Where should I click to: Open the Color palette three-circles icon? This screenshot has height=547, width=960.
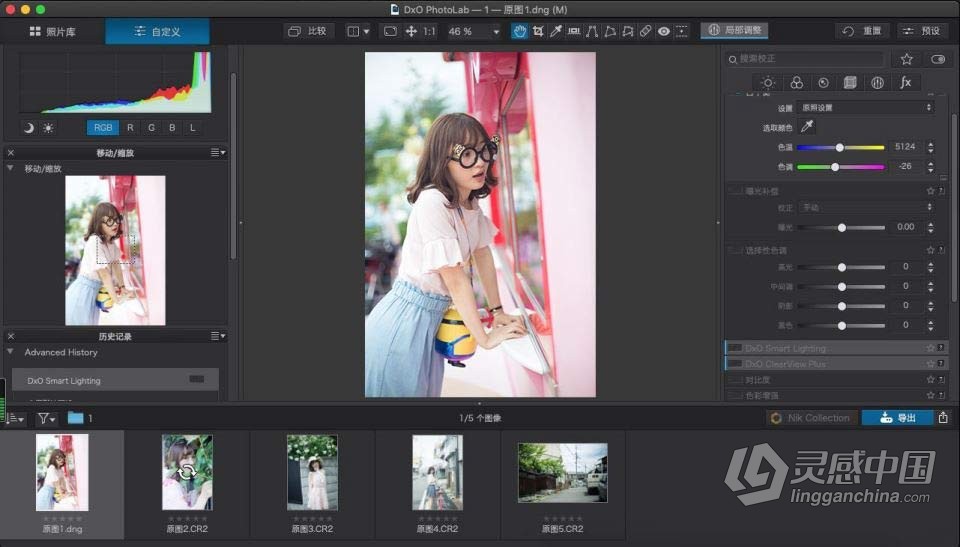[x=796, y=83]
